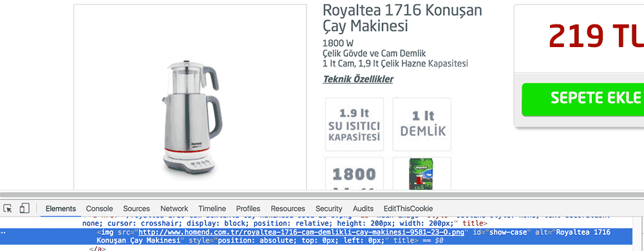This screenshot has width=644, height=251.
Task: Switch to the Console tab
Action: click(99, 208)
